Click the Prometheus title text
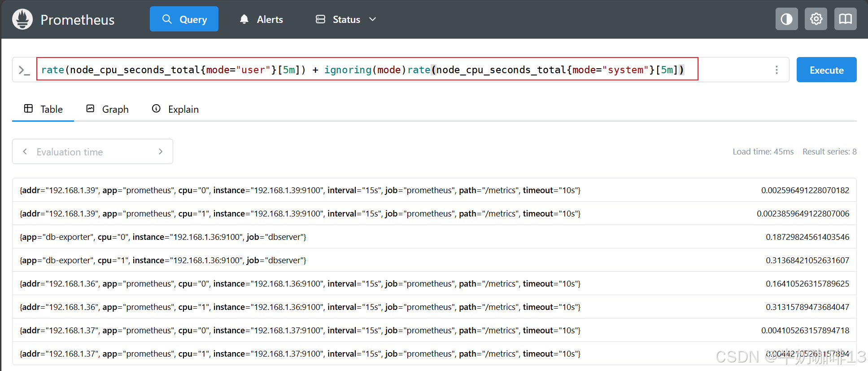 point(77,20)
